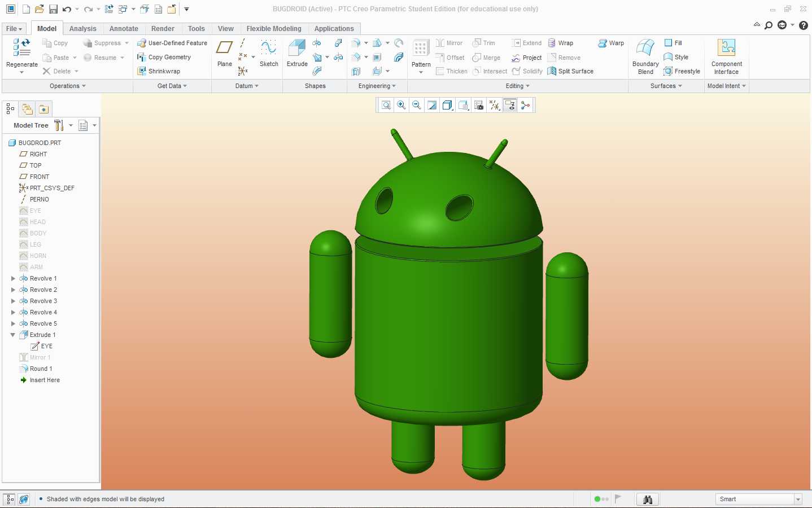This screenshot has width=812, height=508.
Task: Open the Folder Browser tab icon
Action: click(27, 109)
